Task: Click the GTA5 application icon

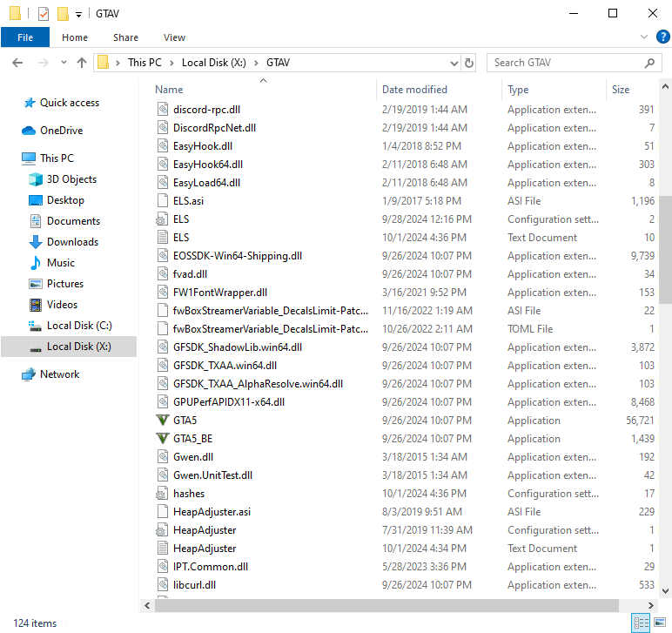Action: pos(162,421)
